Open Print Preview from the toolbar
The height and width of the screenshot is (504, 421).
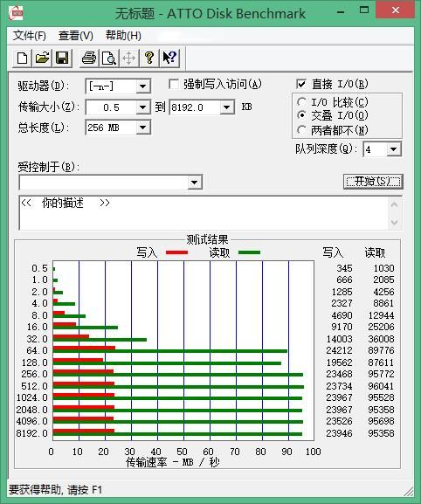click(109, 59)
